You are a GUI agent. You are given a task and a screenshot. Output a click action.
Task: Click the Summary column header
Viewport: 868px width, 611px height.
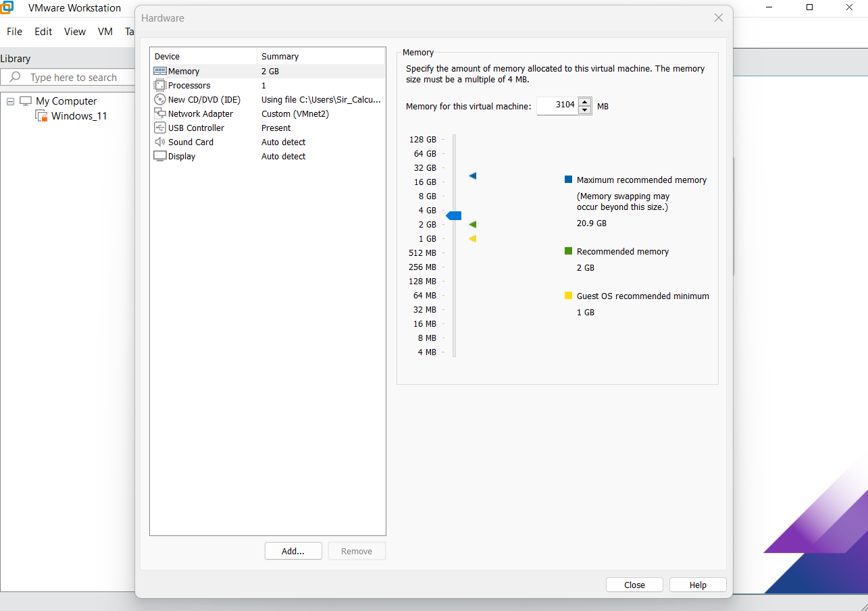tap(321, 56)
